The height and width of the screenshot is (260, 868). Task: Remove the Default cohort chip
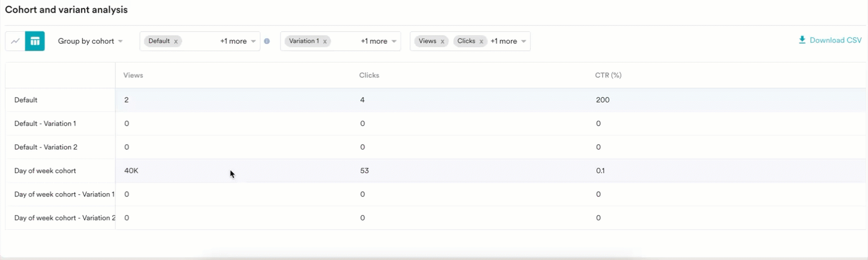coord(176,42)
